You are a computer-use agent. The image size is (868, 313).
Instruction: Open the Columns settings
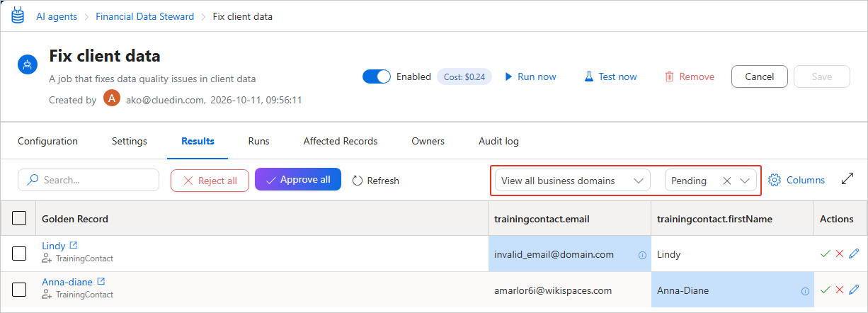tap(796, 180)
